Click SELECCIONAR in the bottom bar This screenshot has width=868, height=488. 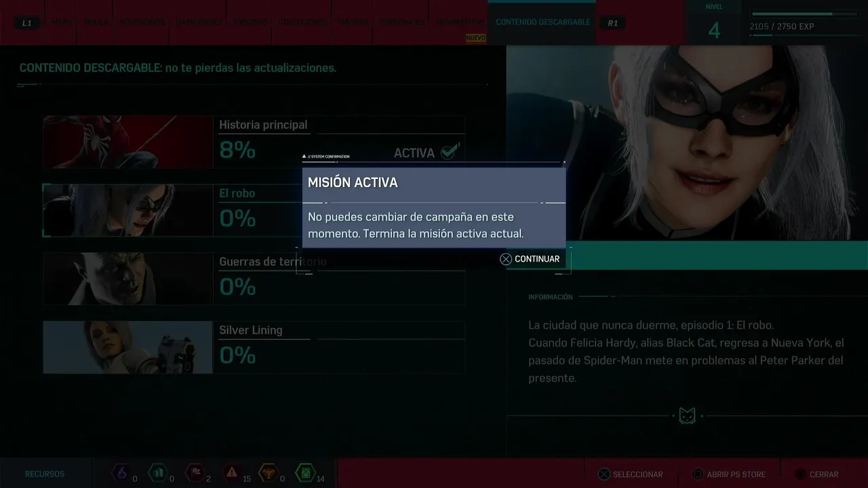click(638, 474)
